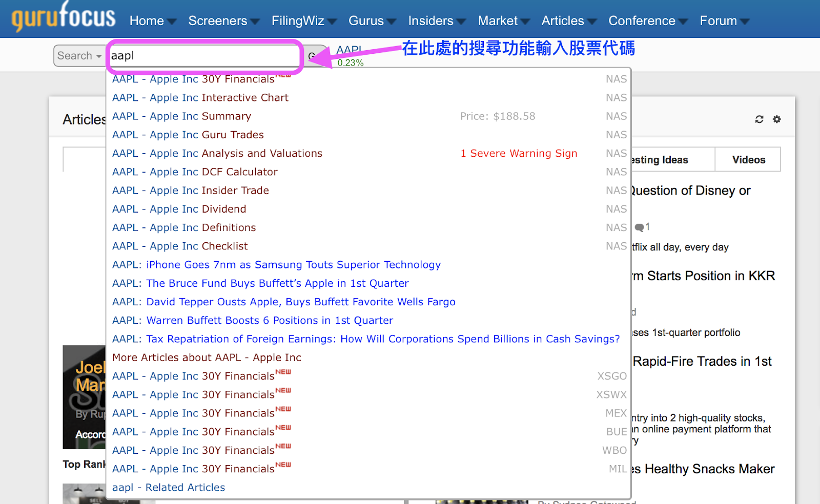Click the aapl - Related Articles link

pos(168,487)
